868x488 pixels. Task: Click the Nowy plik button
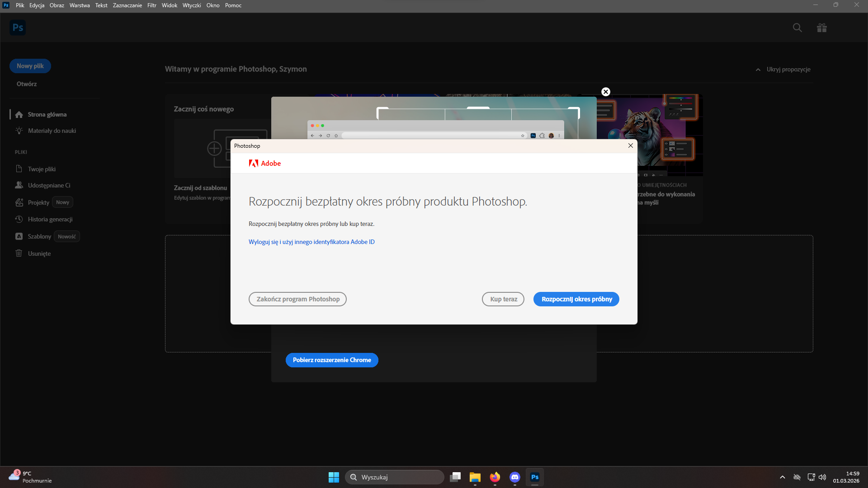(30, 66)
